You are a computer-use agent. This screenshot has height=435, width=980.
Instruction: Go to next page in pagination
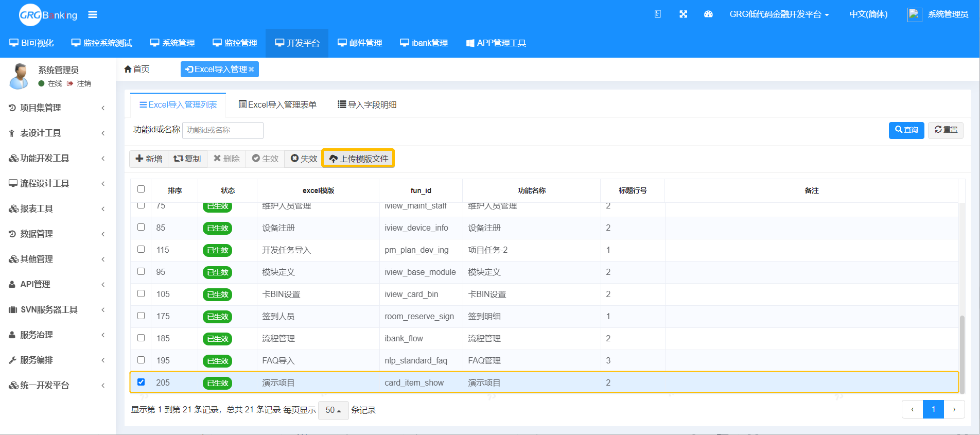point(954,410)
